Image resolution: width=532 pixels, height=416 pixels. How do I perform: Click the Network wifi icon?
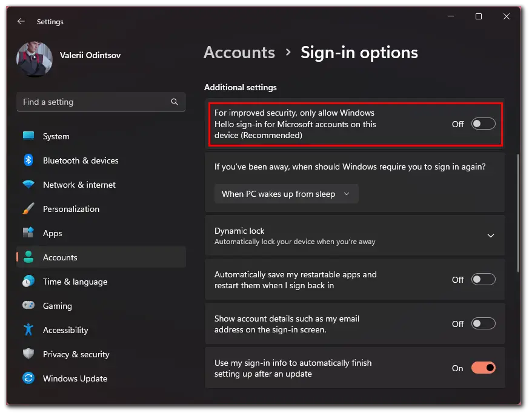click(28, 185)
